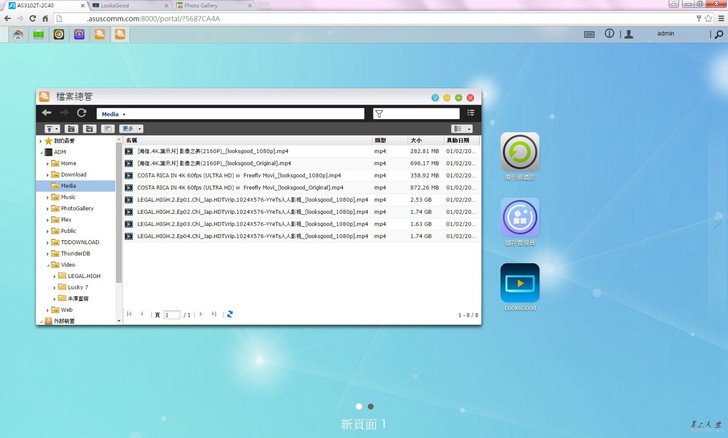This screenshot has height=438, width=728.
Task: Open the LooksGood desktop app icon
Action: point(519,283)
